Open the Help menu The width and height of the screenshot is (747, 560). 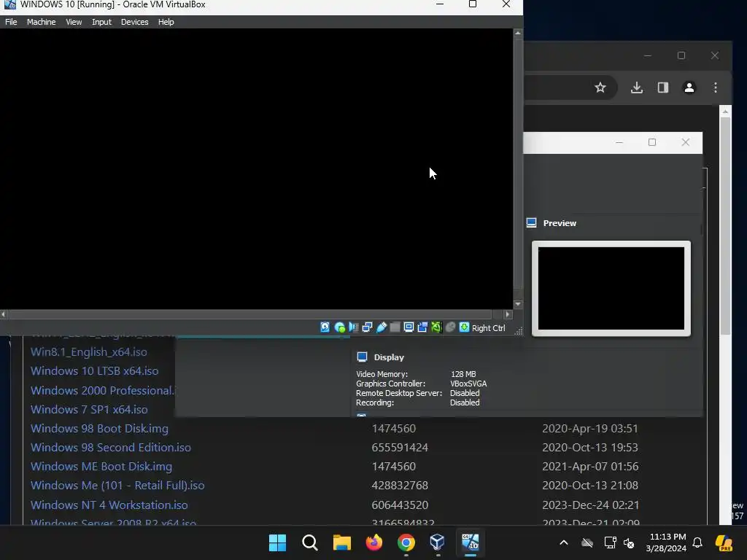pos(166,22)
